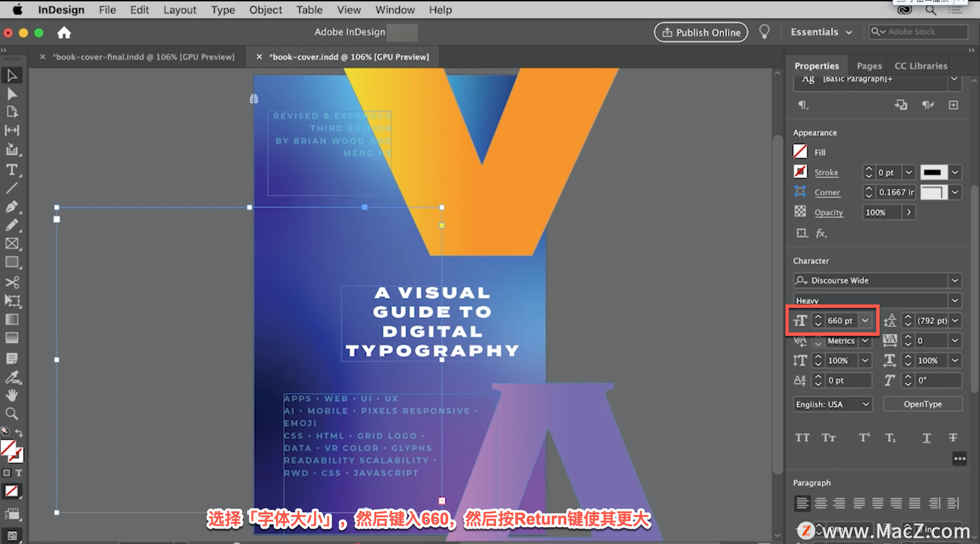Select the Zoom tool
Viewport: 980px width, 544px height.
(x=12, y=413)
